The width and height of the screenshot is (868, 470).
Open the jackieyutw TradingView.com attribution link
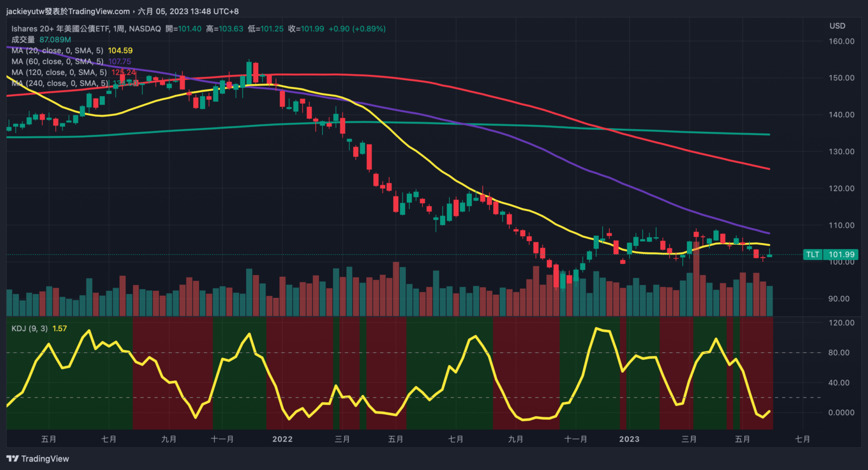click(68, 11)
